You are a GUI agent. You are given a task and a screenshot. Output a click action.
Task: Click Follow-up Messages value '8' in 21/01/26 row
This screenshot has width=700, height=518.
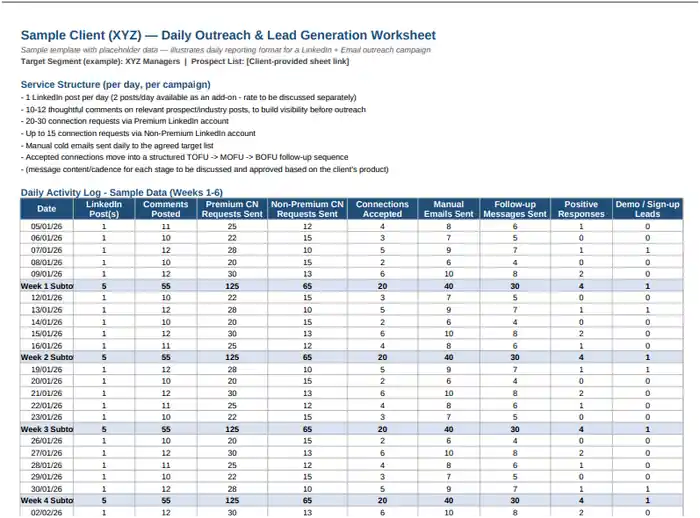515,393
